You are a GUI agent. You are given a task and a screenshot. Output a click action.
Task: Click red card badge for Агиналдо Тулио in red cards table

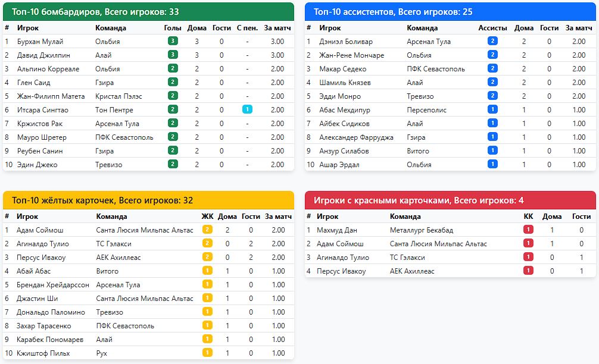[528, 257]
